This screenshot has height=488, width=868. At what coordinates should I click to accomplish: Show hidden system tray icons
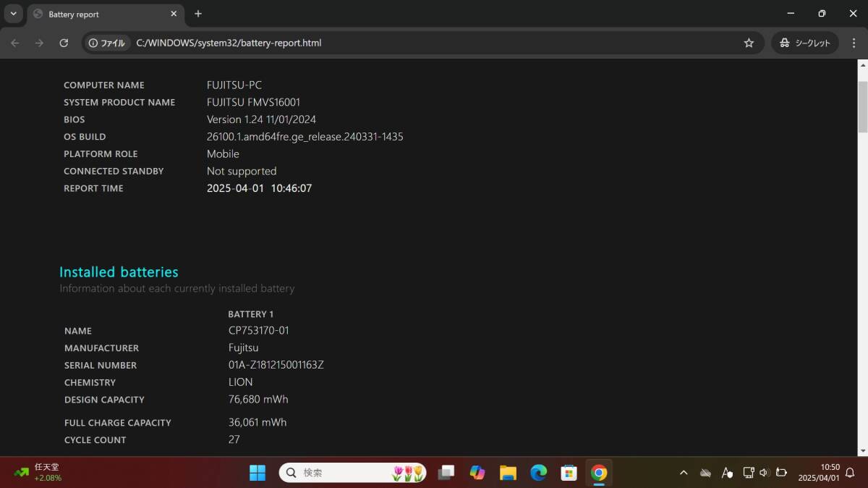click(684, 473)
